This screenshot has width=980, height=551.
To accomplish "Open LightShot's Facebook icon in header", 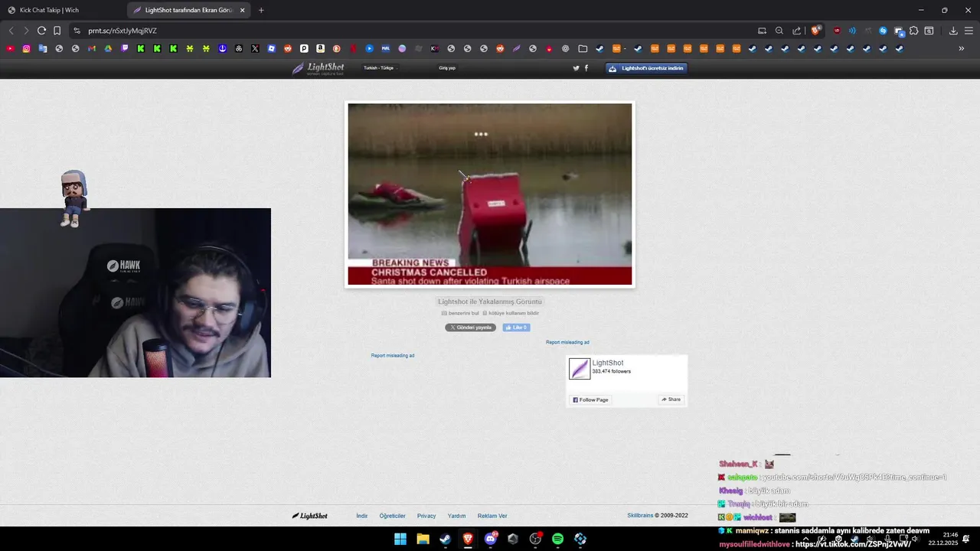I will (586, 68).
